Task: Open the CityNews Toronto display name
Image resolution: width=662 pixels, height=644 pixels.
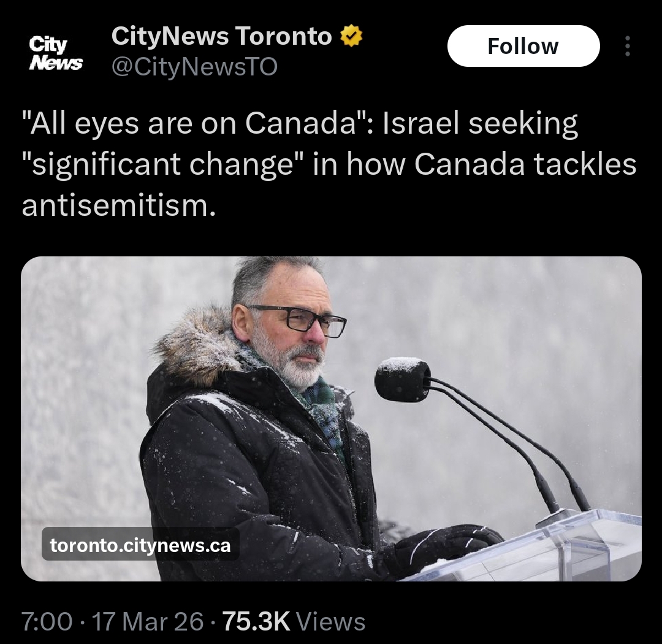Action: [x=222, y=36]
